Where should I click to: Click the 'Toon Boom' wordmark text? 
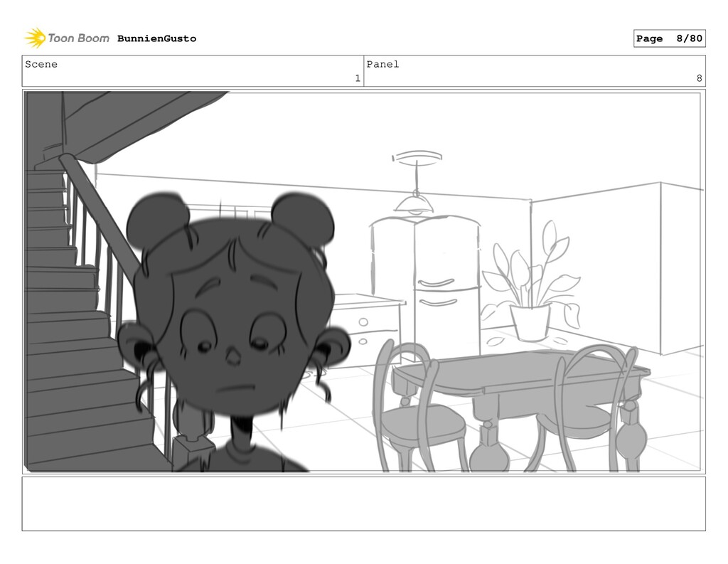tap(79, 38)
